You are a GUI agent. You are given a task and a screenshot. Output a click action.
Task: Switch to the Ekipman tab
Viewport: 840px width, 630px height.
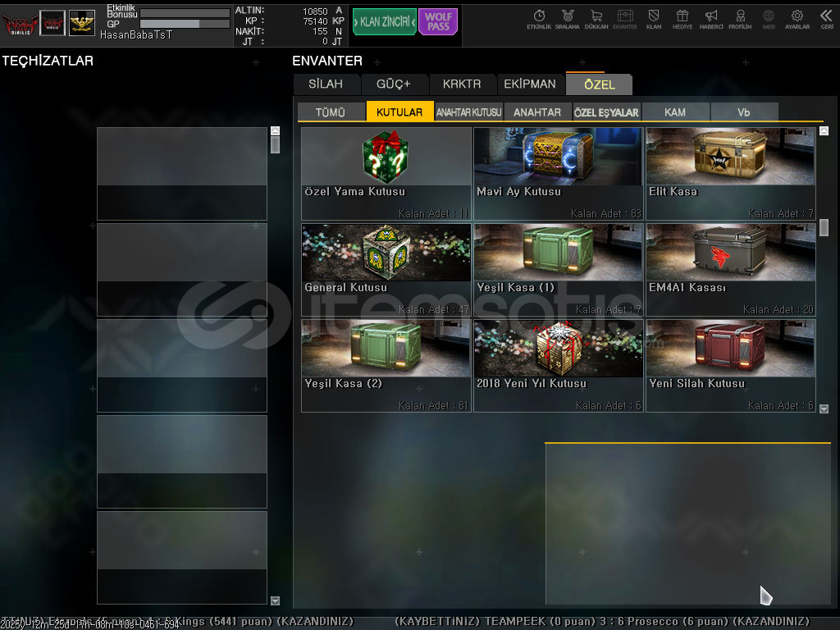[530, 84]
